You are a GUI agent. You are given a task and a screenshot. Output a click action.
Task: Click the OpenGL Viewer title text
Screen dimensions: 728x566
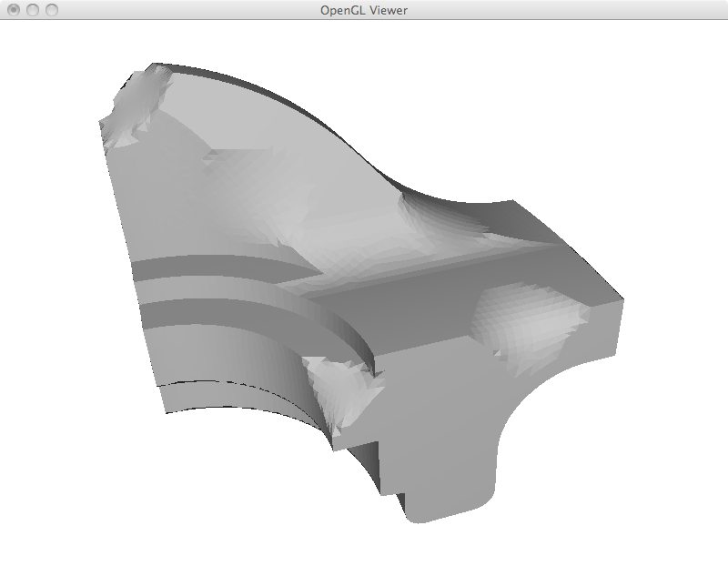tap(363, 10)
